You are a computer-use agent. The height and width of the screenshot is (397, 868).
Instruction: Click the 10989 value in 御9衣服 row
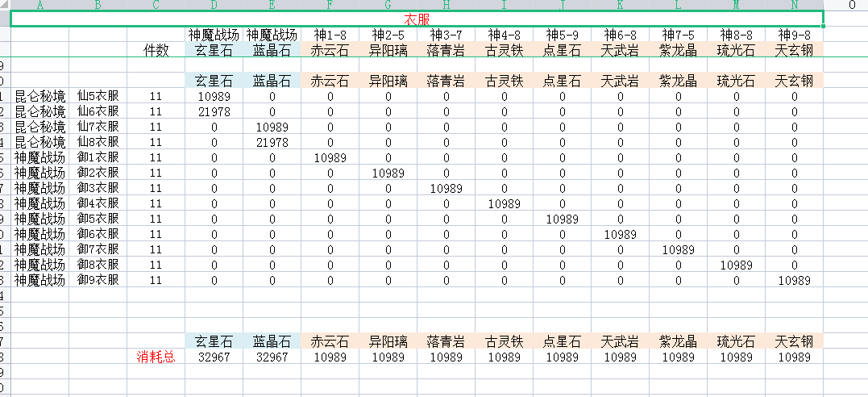pos(795,280)
